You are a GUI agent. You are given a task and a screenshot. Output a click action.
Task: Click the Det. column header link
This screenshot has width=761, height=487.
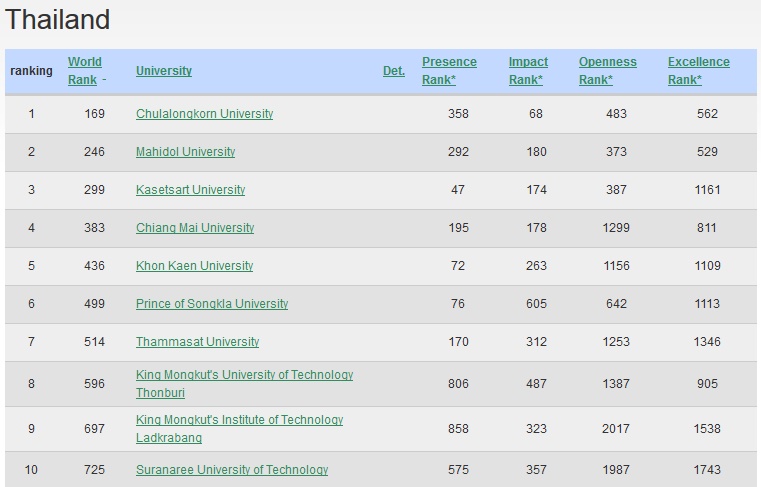tap(393, 71)
